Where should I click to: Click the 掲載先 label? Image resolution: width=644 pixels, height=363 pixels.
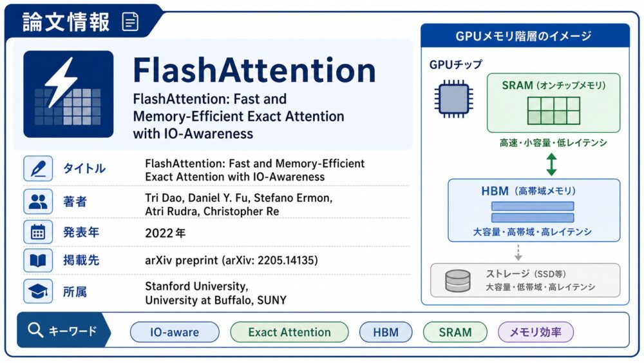(81, 260)
